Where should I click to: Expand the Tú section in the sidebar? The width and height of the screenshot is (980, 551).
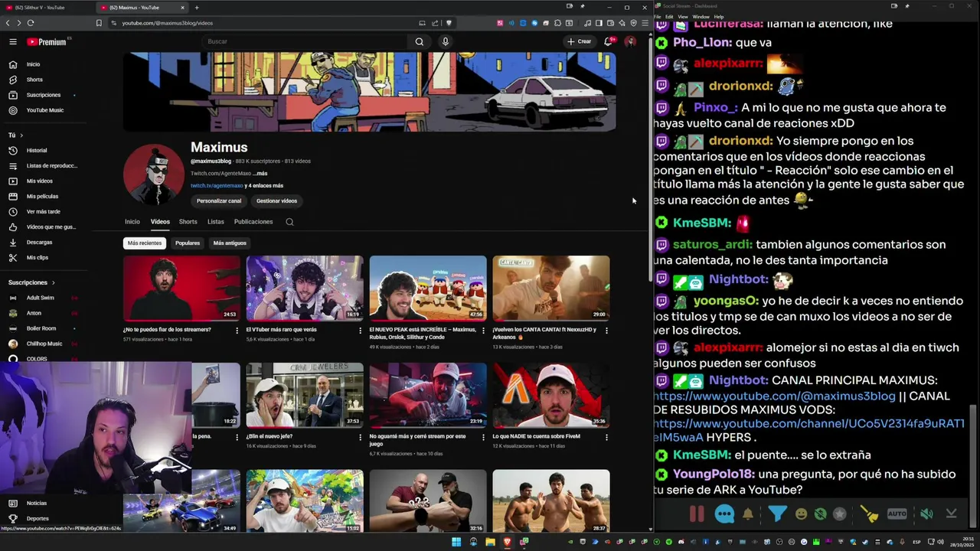click(x=16, y=135)
